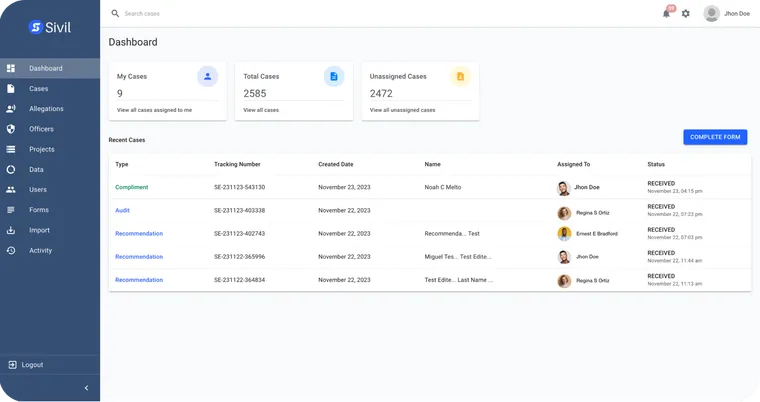760x402 pixels.
Task: Click the name Miguel Tes... Test Edite...
Action: pos(458,257)
